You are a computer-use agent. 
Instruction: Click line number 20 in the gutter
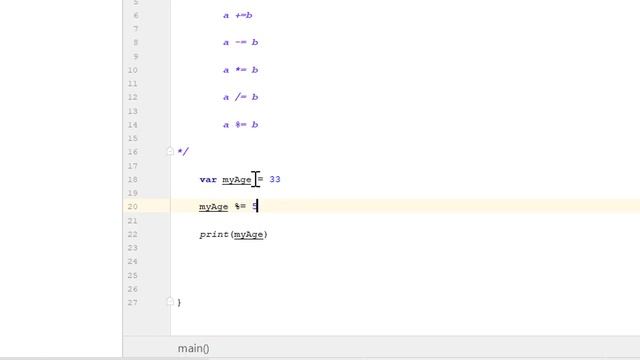pos(133,207)
